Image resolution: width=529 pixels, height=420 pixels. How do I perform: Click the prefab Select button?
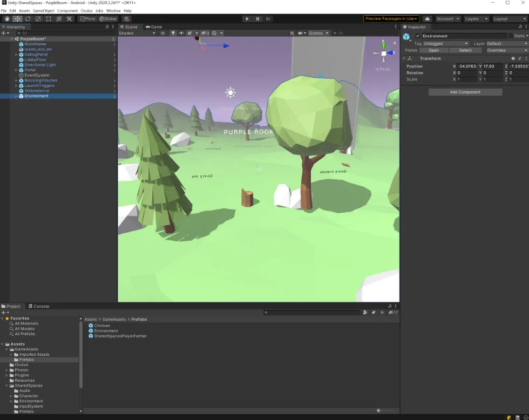click(465, 50)
